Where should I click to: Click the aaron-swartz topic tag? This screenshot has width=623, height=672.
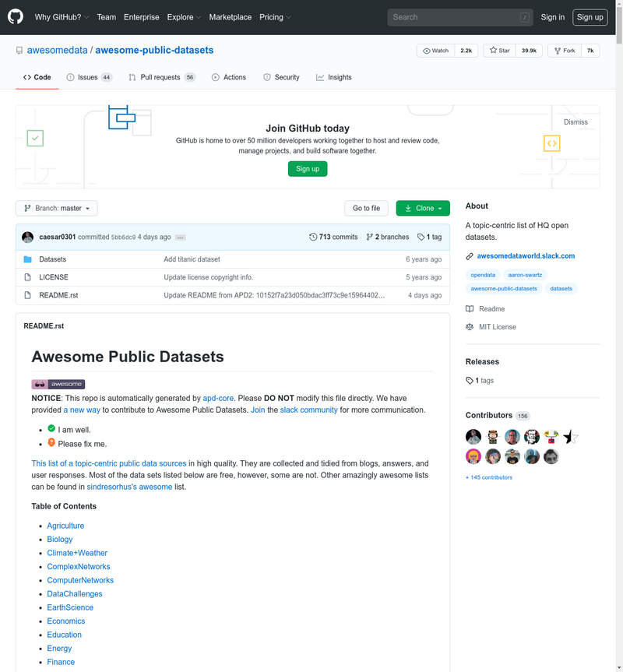[525, 275]
